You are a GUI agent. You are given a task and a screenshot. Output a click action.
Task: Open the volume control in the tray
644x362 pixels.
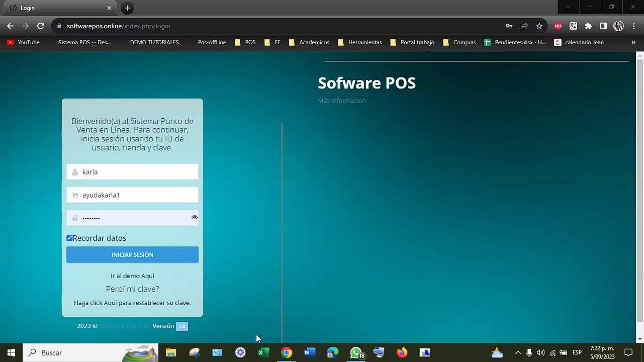click(x=540, y=352)
